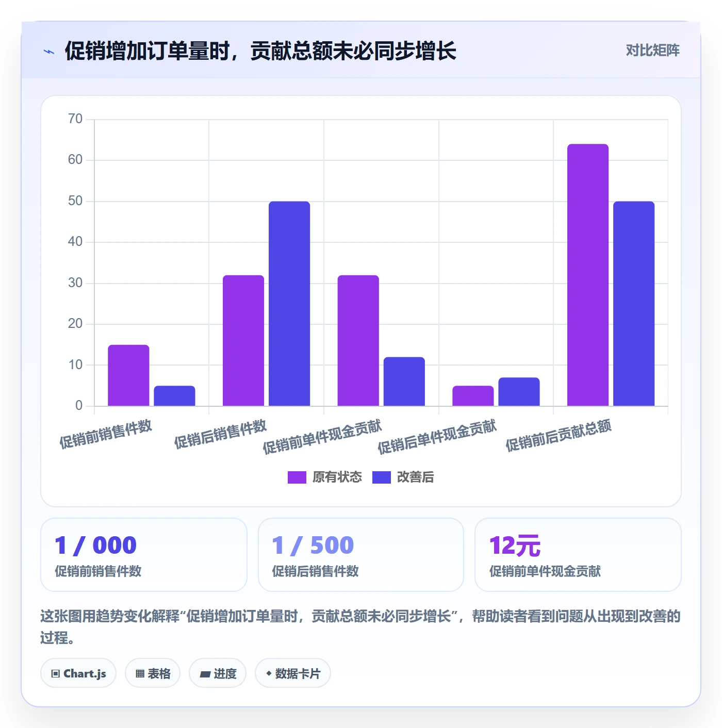
Task: Click the description paragraph below the cards
Action: click(360, 627)
